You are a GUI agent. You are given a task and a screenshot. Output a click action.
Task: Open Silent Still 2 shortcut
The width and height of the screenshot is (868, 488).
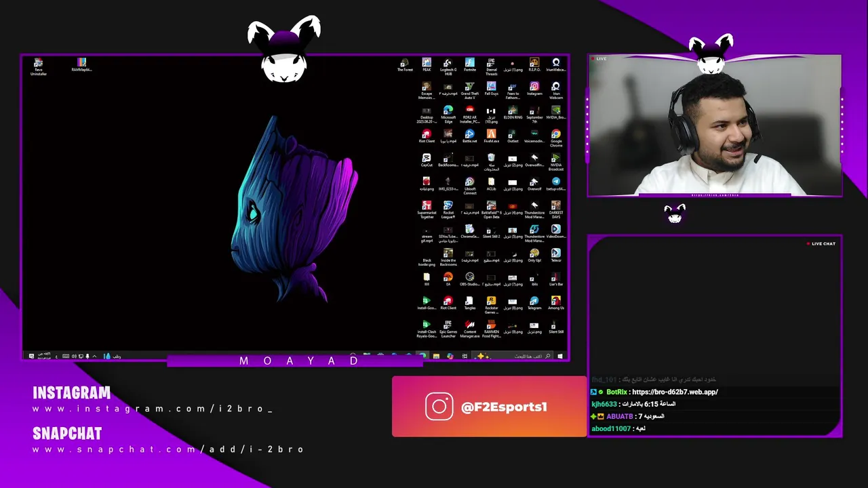[492, 232]
